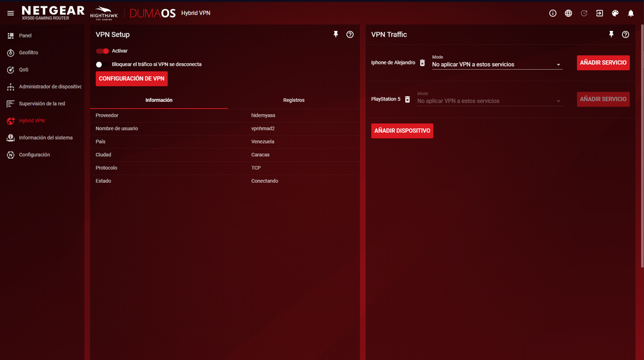Viewport: 644px width, 360px height.
Task: Click the TCP protocol value
Action: click(x=256, y=168)
